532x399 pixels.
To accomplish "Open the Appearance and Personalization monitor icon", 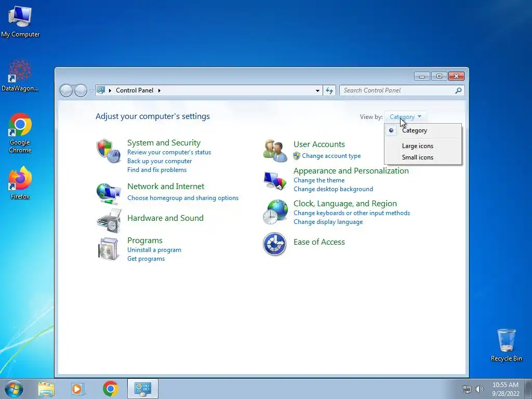I will pos(275,180).
